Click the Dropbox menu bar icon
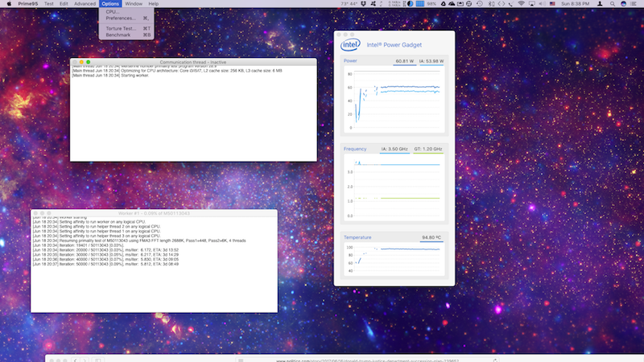644x362 pixels. (x=364, y=4)
